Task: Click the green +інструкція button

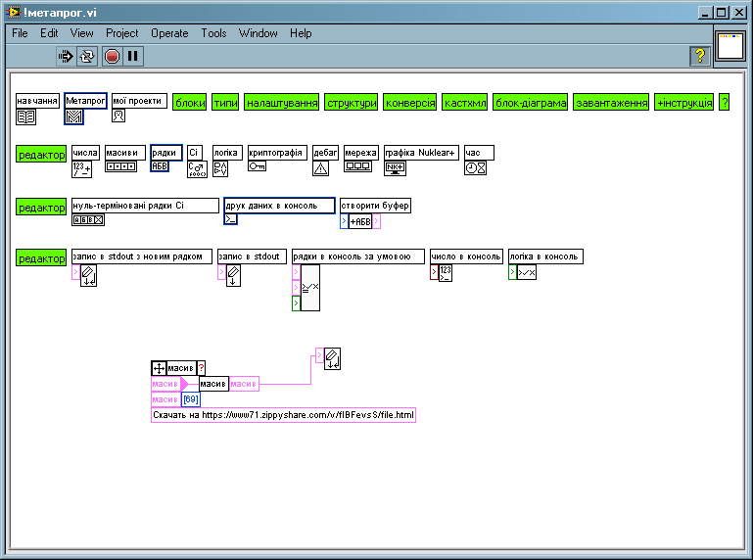Action: tap(684, 102)
